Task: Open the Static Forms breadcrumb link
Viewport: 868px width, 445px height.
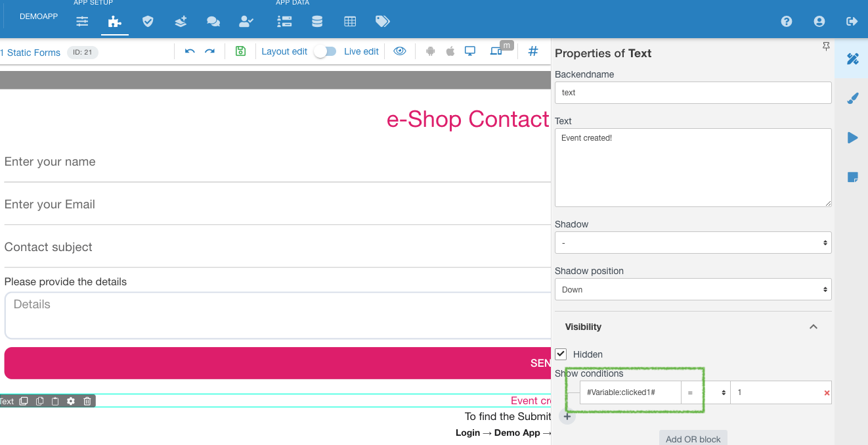Action: (30, 53)
